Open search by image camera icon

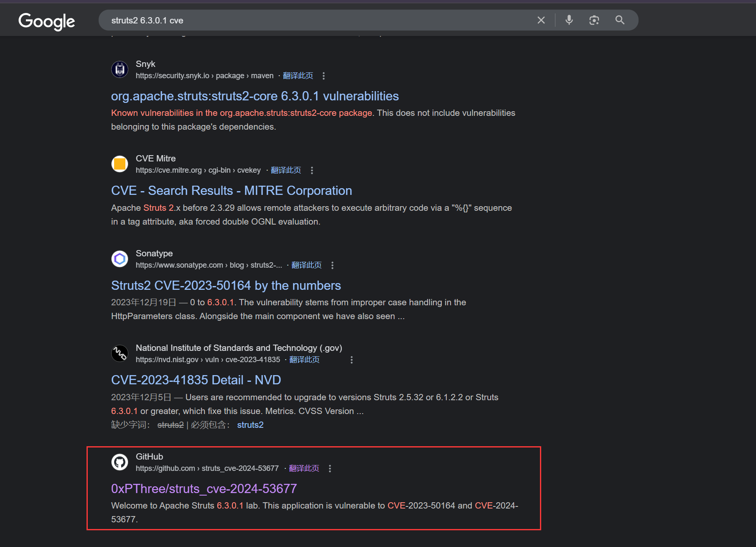[x=594, y=20]
